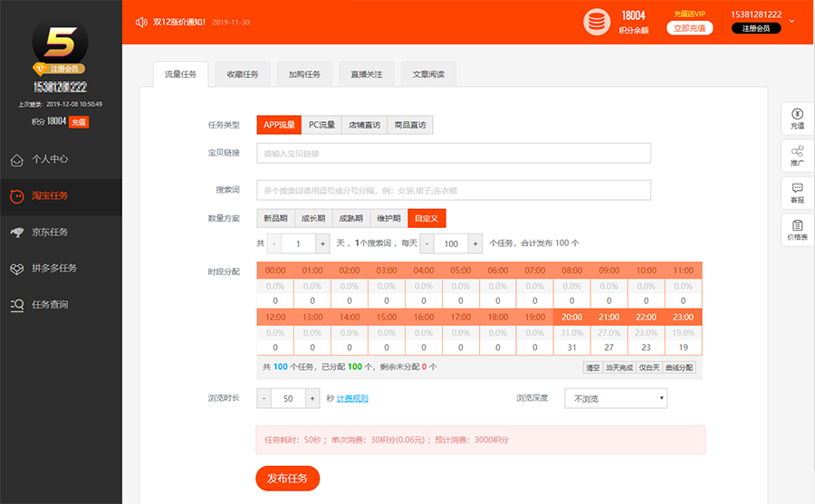
Task: Increase the days count with plus
Action: coord(322,243)
